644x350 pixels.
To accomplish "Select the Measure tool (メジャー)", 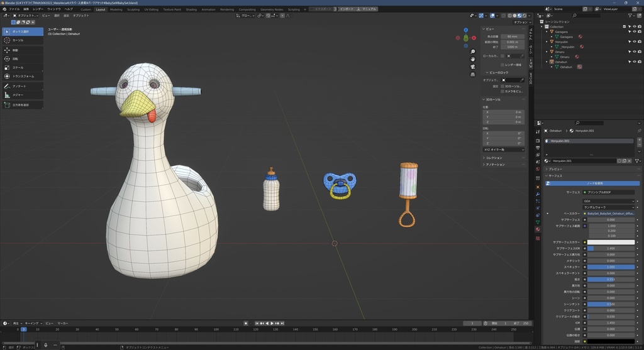I will click(x=23, y=95).
